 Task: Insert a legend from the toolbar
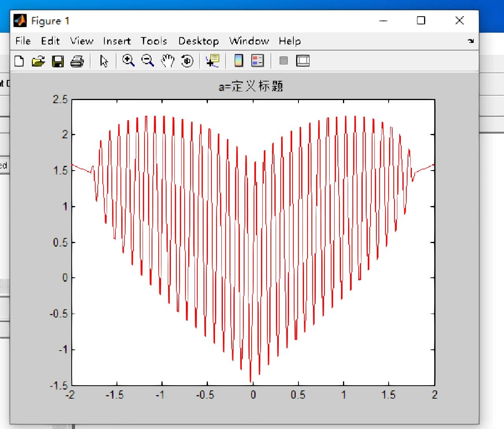(258, 61)
